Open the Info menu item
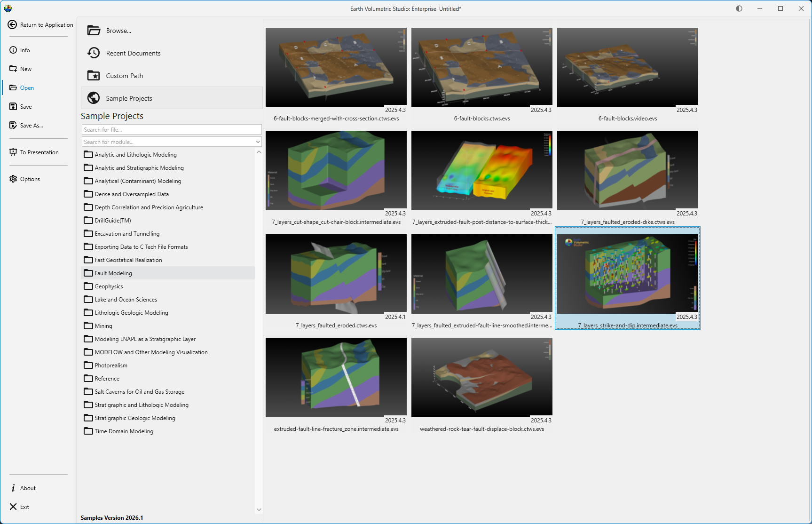Viewport: 812px width, 524px height. pos(25,50)
